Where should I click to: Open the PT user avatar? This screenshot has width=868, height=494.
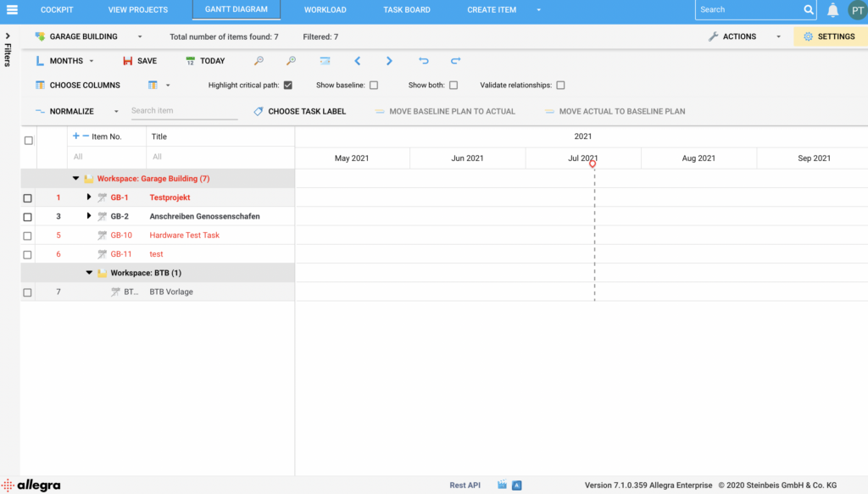click(x=857, y=10)
